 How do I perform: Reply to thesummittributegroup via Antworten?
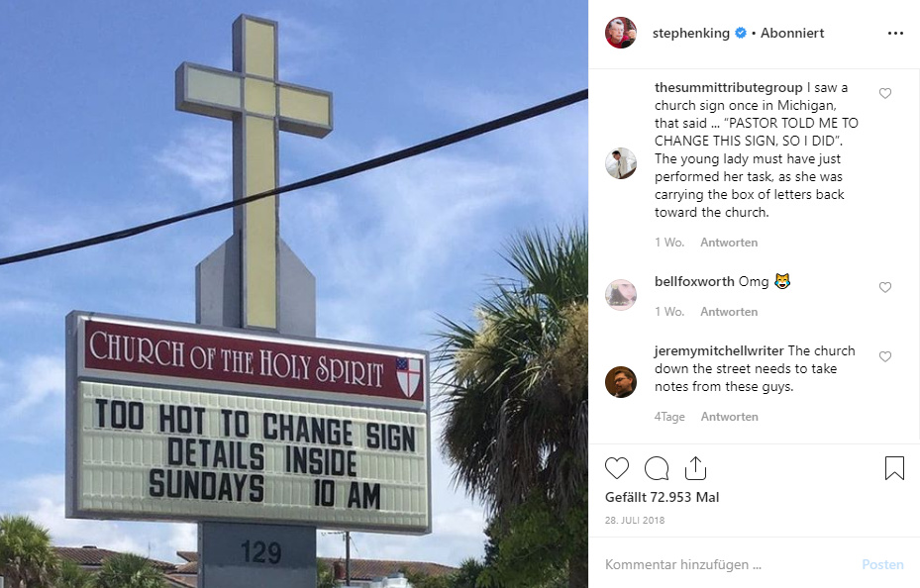pos(729,243)
